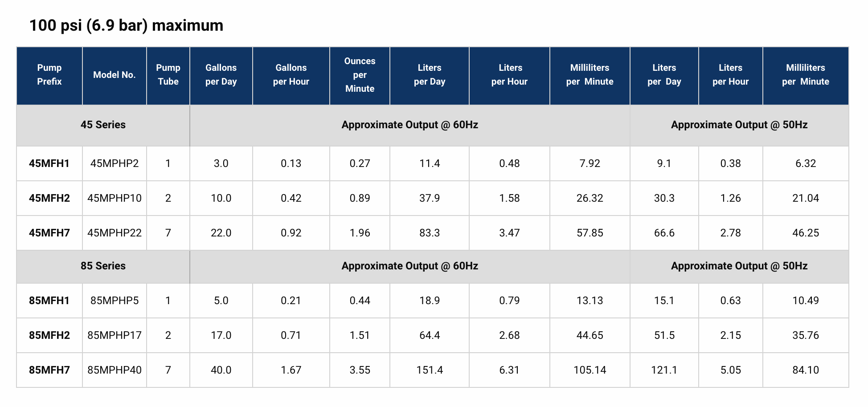Viewport: 868px width, 407px height.
Task: Click the 100 psi (6.9 bar) maximum heading
Action: pyautogui.click(x=126, y=25)
